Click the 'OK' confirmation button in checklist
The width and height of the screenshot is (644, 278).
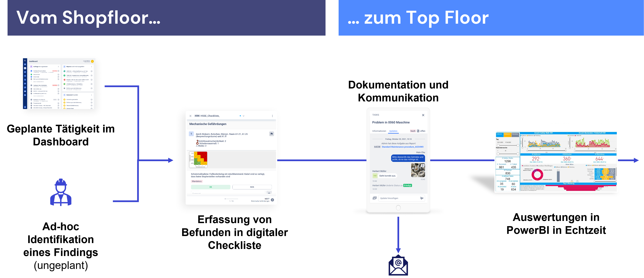click(x=211, y=188)
